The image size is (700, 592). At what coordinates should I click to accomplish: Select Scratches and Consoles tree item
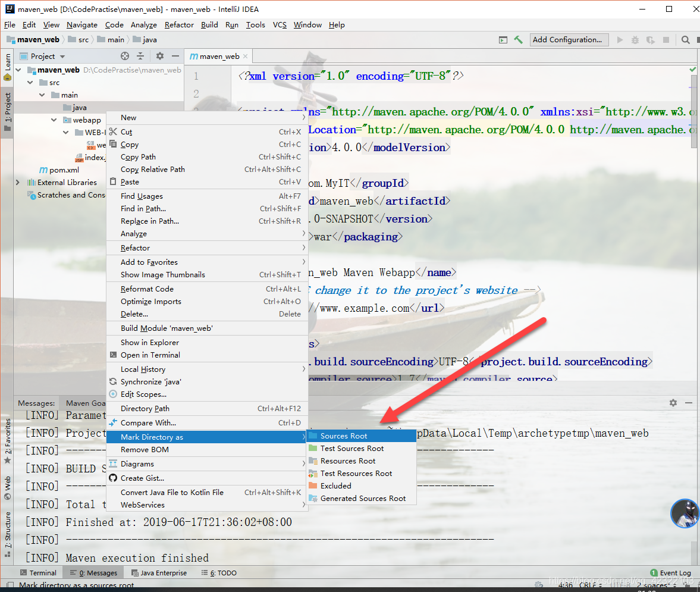(67, 195)
